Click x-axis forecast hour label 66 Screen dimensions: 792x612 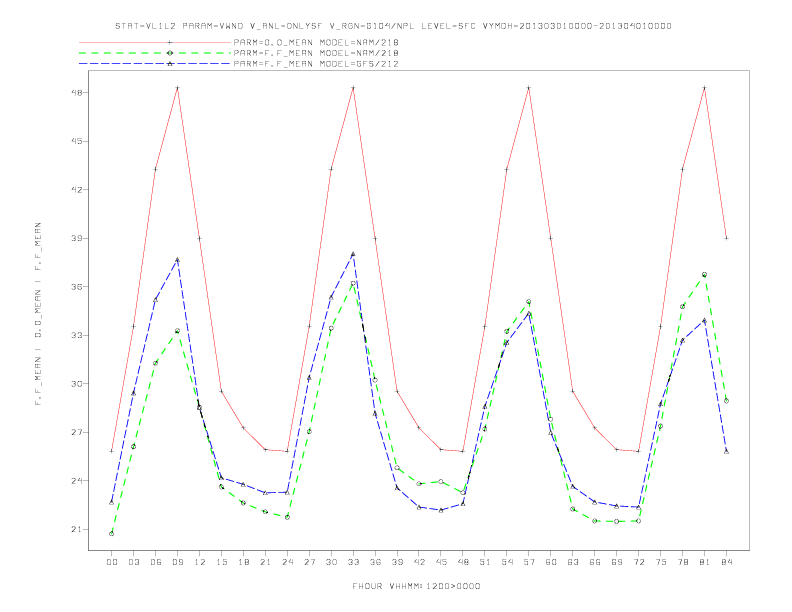(x=595, y=562)
